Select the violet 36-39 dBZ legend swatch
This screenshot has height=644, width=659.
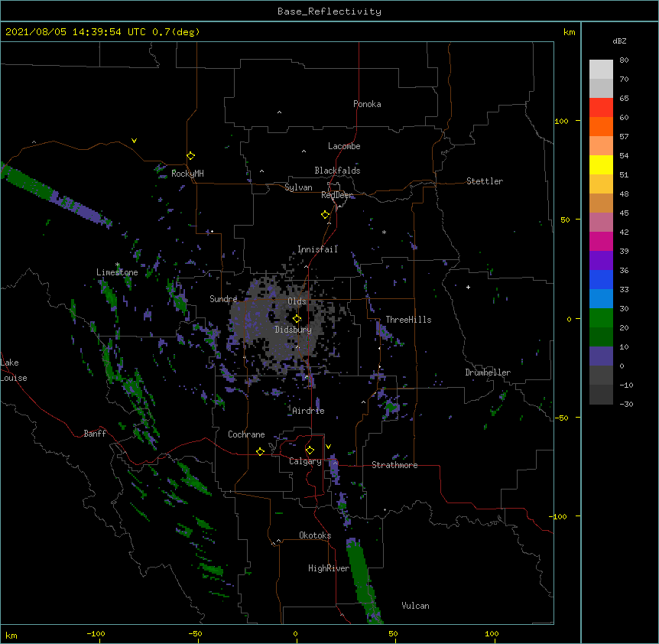click(601, 260)
